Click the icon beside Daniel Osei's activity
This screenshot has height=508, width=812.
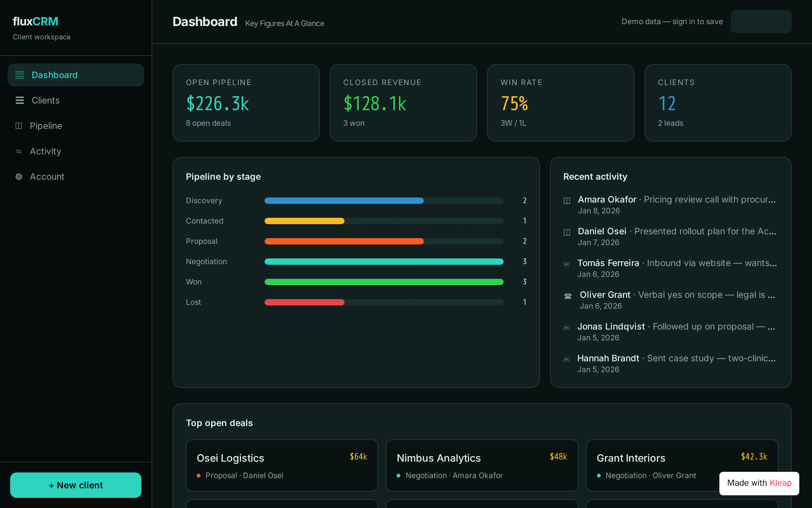click(567, 232)
